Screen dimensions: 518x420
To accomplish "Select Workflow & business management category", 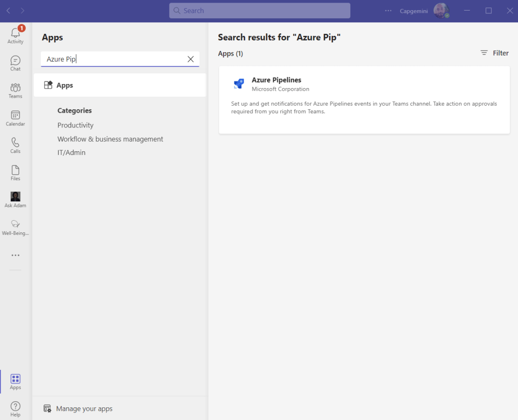I will click(110, 139).
